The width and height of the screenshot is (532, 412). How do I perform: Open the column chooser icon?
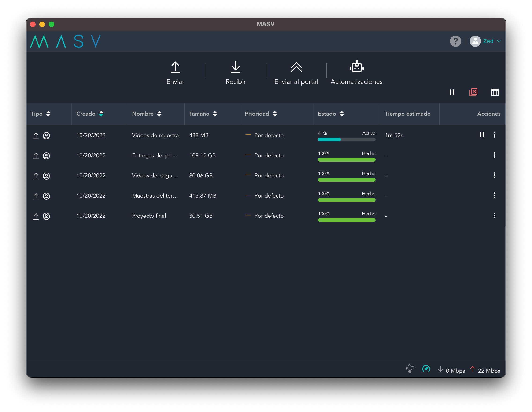[495, 92]
